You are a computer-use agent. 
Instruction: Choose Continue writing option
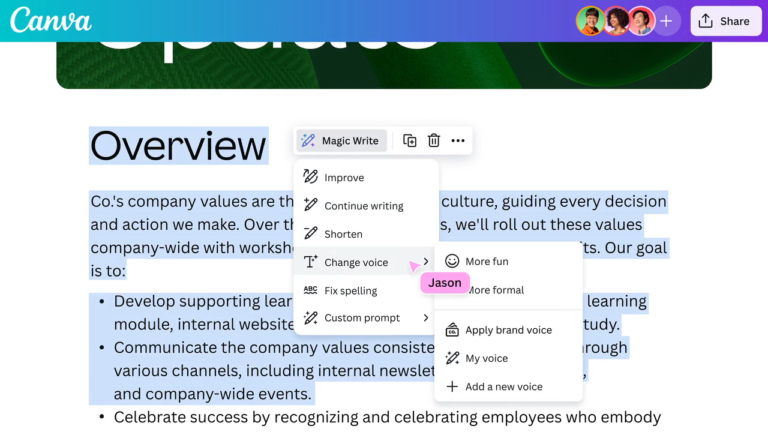[x=364, y=206]
